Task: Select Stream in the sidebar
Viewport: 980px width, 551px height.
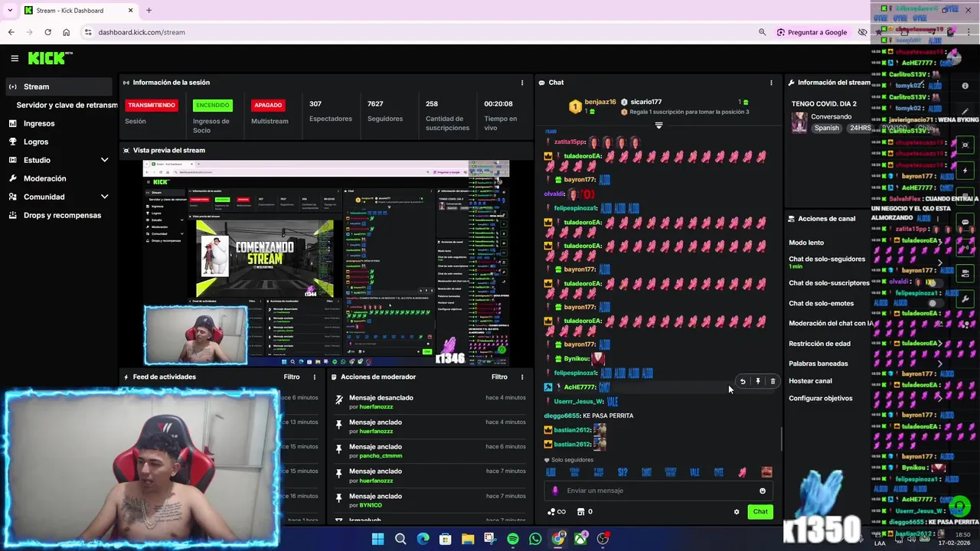Action: pos(58,86)
